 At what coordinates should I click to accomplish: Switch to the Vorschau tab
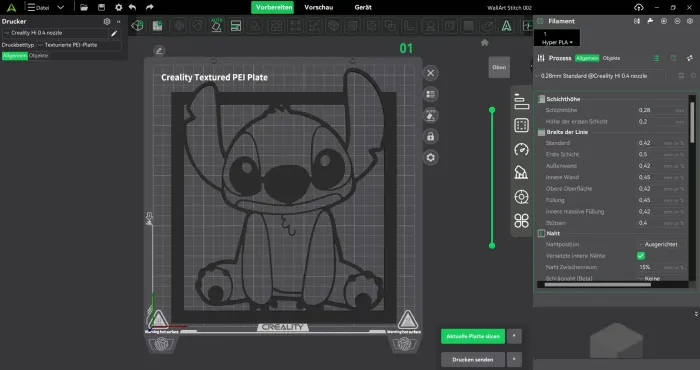point(318,8)
